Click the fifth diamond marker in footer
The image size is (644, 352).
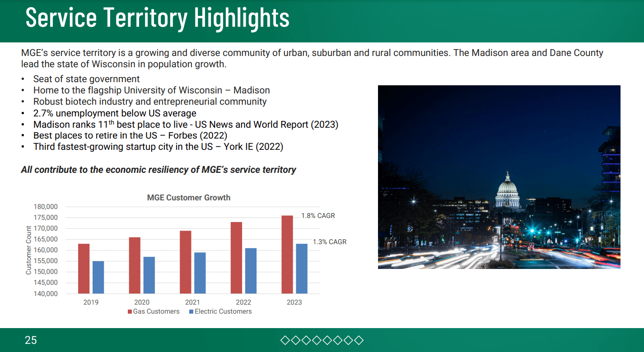pos(327,340)
